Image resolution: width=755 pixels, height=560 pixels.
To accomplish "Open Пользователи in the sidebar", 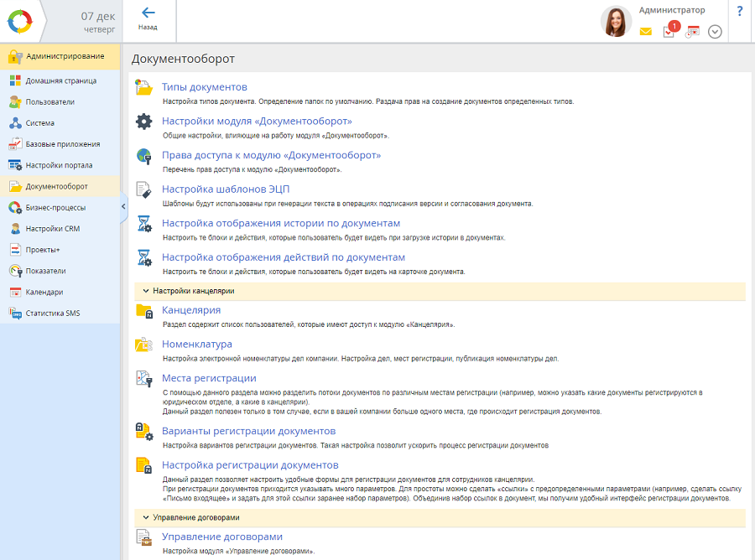I will pos(49,101).
